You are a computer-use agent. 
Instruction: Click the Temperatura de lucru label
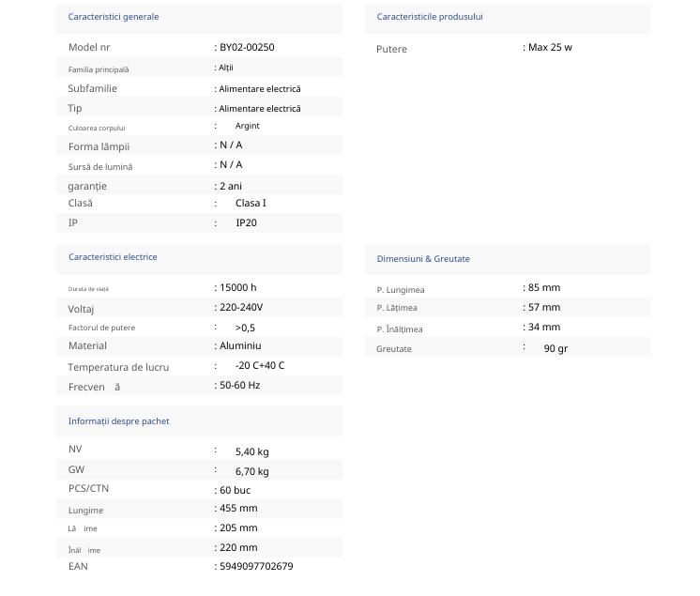click(x=118, y=367)
